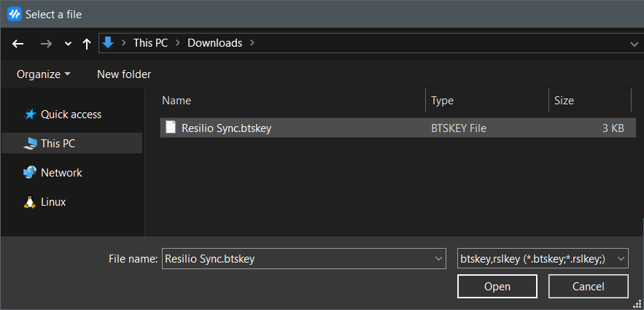Open the File name dropdown arrow
Screen dimensions: 644x310
click(x=438, y=259)
